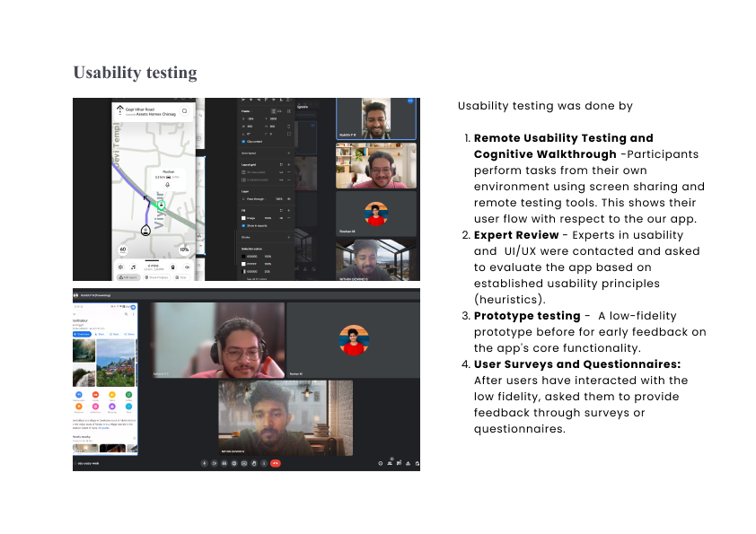Show participants people icon

390,463
